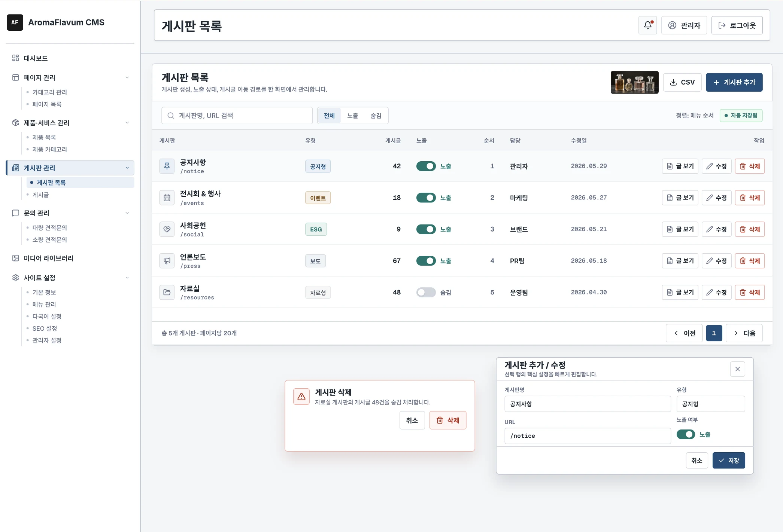
Task: Go to 이전 page
Action: (684, 333)
